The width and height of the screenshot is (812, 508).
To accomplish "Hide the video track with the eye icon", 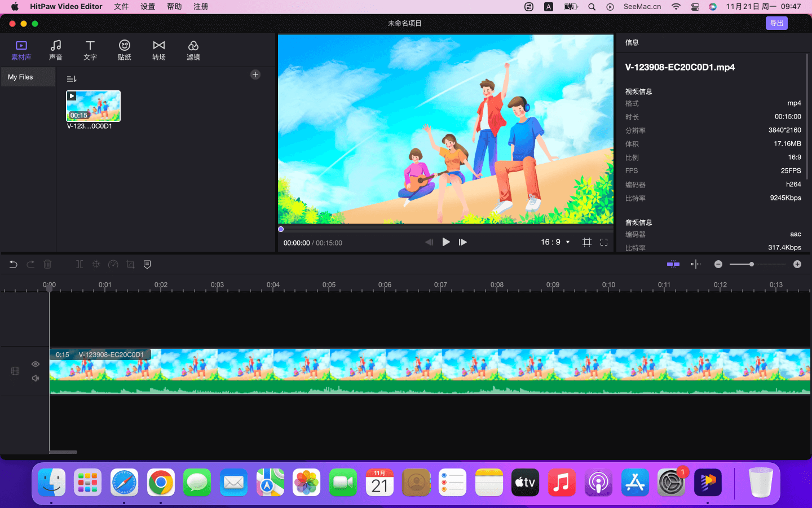I will [x=36, y=364].
